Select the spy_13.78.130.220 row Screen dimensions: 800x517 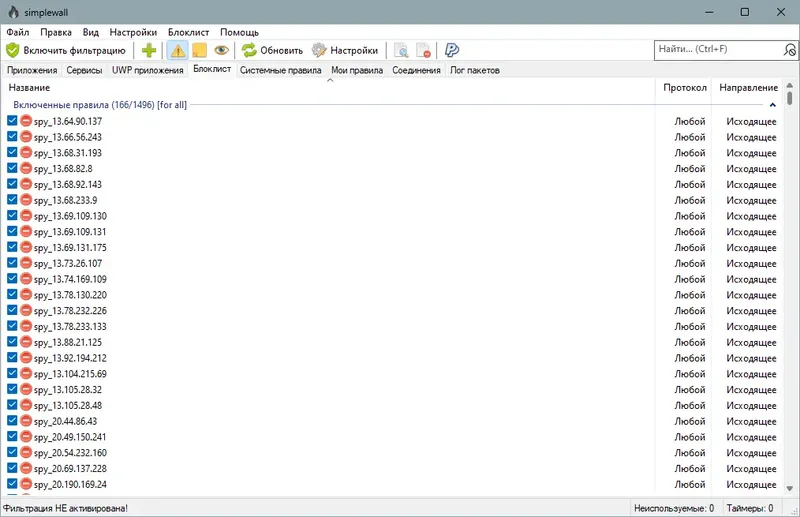(x=392, y=295)
